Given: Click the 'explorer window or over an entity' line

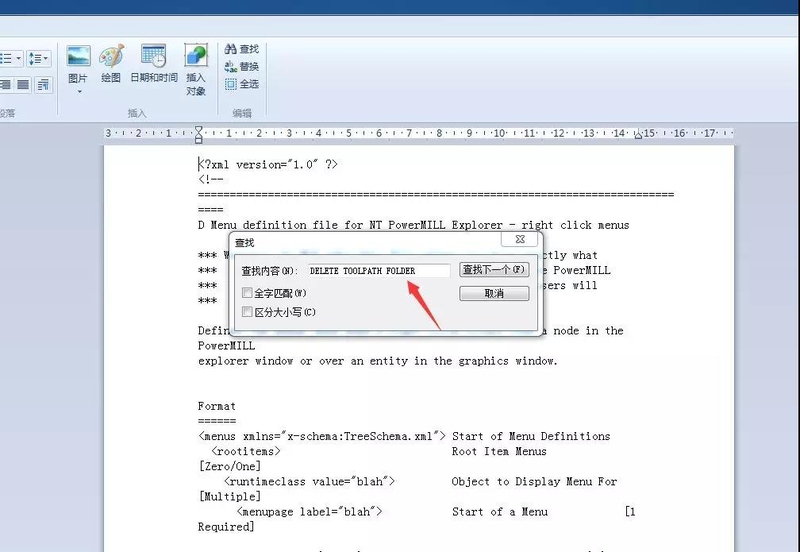Looking at the screenshot, I should tap(378, 361).
